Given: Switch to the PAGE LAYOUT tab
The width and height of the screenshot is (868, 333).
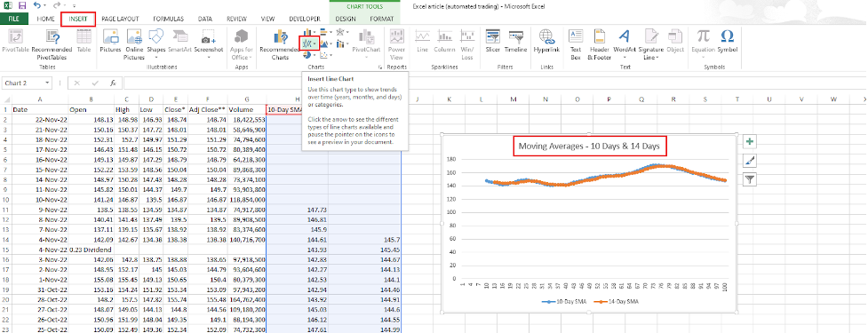Looking at the screenshot, I should 120,19.
